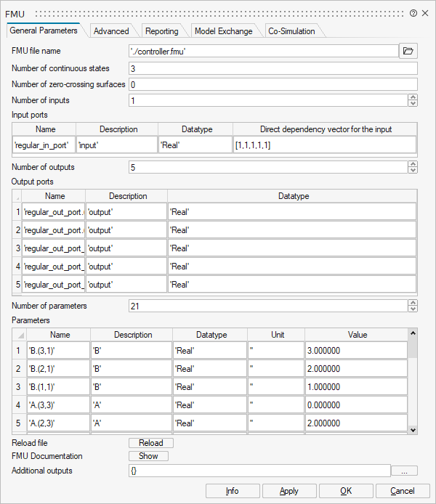Click the Apply button
The height and width of the screenshot is (504, 436).
tap(289, 491)
